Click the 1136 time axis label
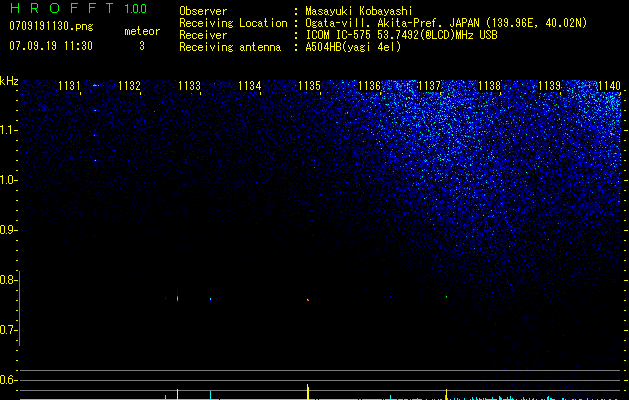Viewport: 629px width, 400px height. pos(369,86)
